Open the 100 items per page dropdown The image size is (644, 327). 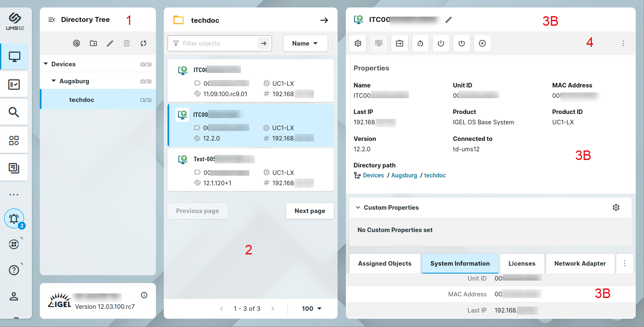pyautogui.click(x=311, y=309)
